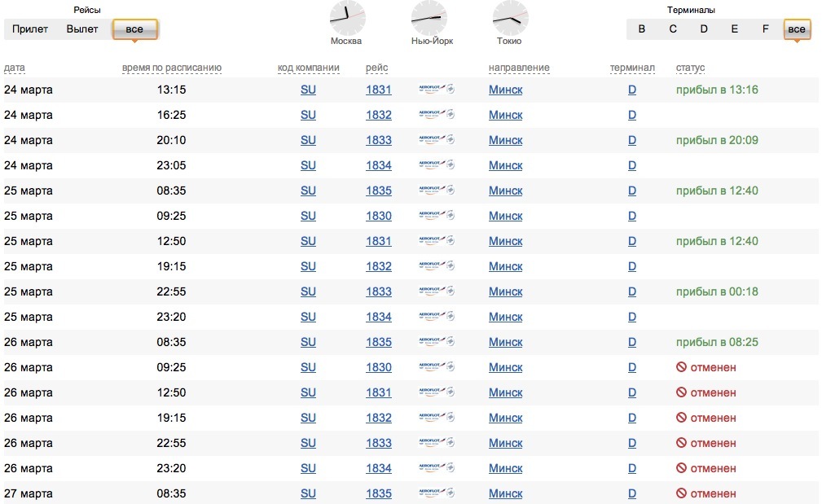Screen dimensions: 822x504
Task: Switch to terminal B tab
Action: click(x=642, y=29)
